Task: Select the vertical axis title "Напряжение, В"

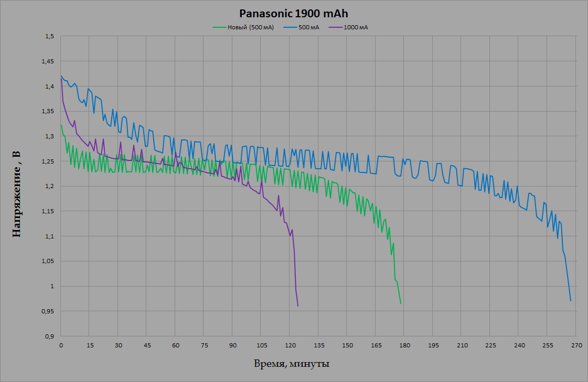Action: coord(16,193)
